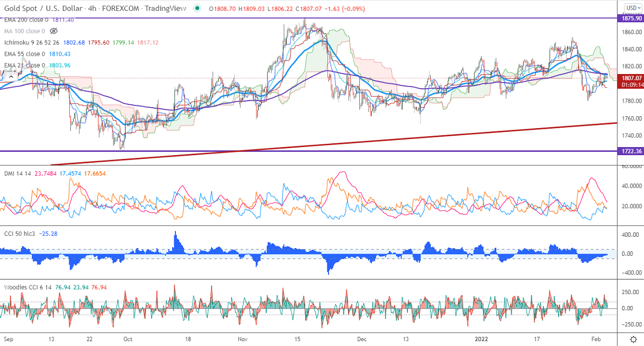Click the 1820.00 price axis label
Image resolution: width=644 pixels, height=346 pixels.
coord(632,66)
